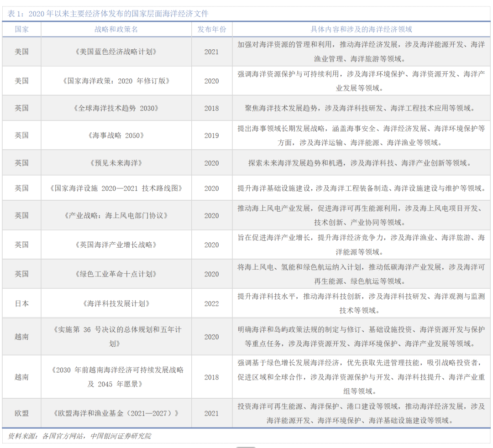This screenshot has width=493, height=448.
Task: Click the description starting "探索未来海洋发展趋势和机遇"
Action: click(361, 163)
